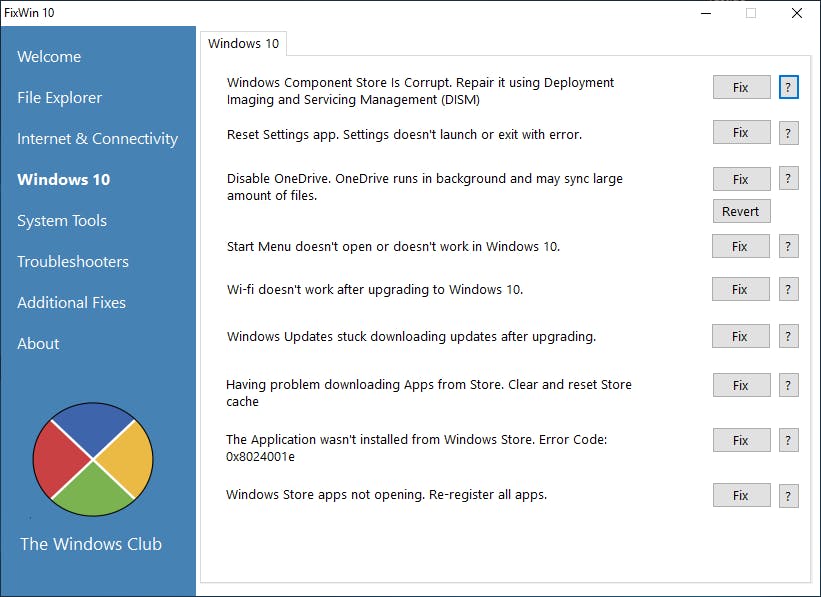Open the Troubleshooters section
Image resolution: width=821 pixels, height=597 pixels.
(x=73, y=261)
